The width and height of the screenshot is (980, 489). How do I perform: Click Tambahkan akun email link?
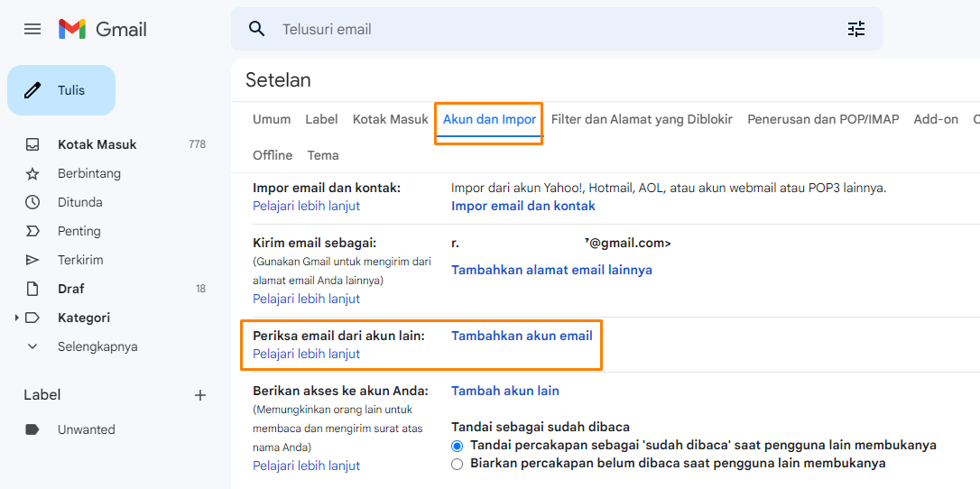click(x=522, y=336)
